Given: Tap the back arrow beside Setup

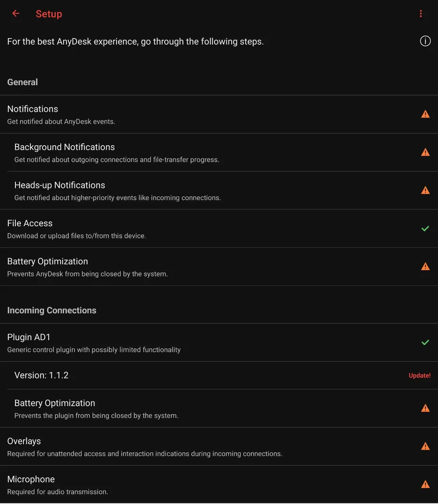Looking at the screenshot, I should point(15,14).
